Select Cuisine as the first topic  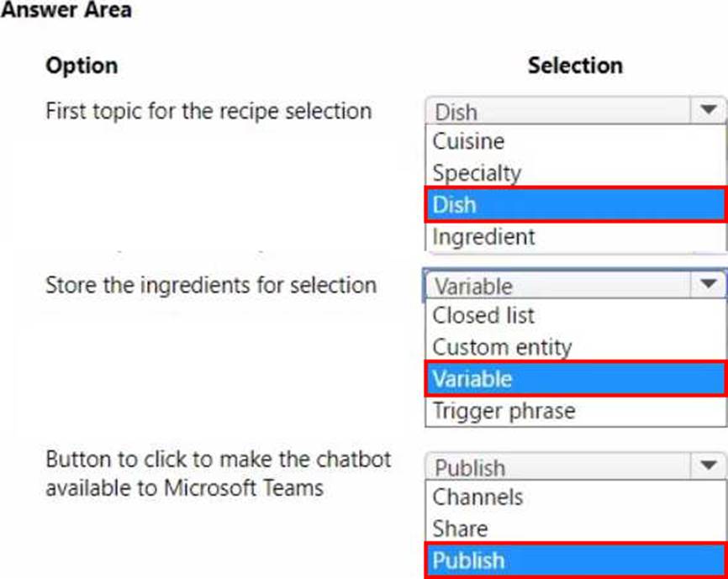pos(468,141)
